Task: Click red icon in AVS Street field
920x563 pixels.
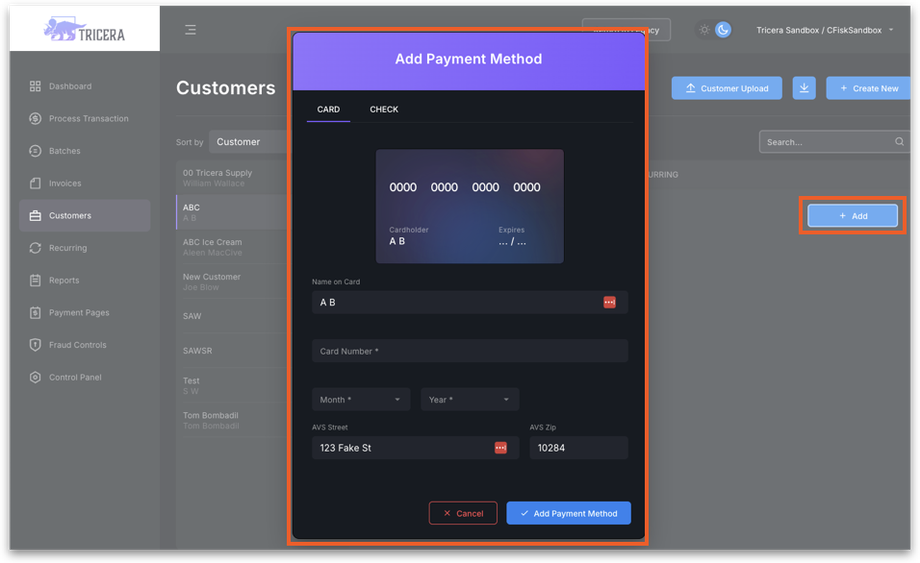Action: pyautogui.click(x=500, y=447)
